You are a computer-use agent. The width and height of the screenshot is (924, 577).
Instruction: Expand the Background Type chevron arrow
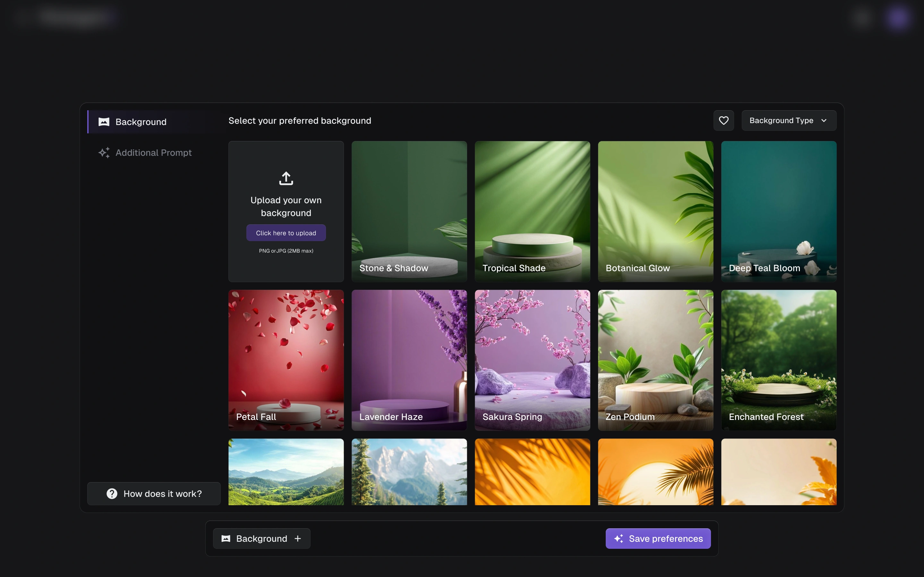pyautogui.click(x=824, y=121)
